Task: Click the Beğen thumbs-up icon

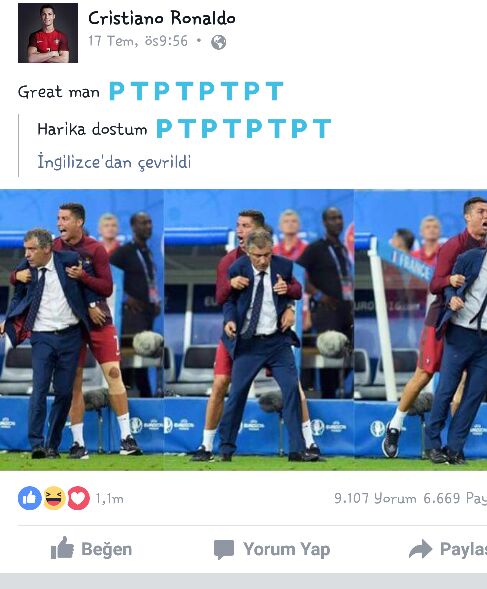Action: point(62,547)
